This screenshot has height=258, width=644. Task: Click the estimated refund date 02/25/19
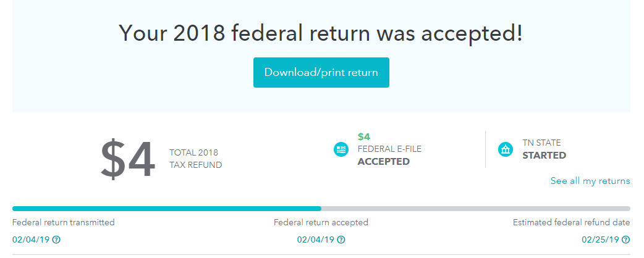(600, 239)
